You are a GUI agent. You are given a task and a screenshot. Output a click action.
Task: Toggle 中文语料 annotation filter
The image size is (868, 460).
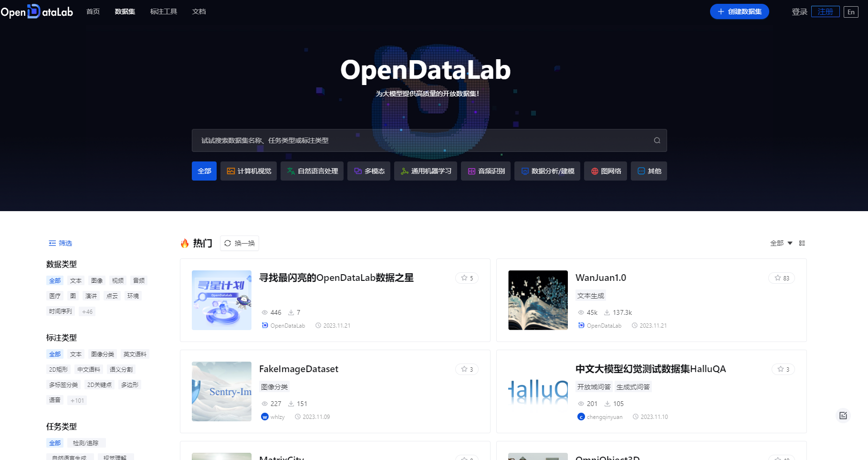(x=89, y=369)
